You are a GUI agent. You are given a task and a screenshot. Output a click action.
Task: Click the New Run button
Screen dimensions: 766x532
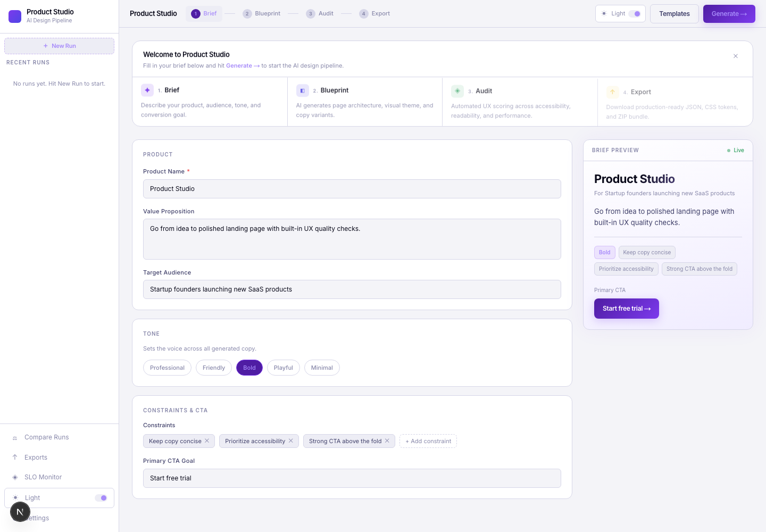pos(59,46)
